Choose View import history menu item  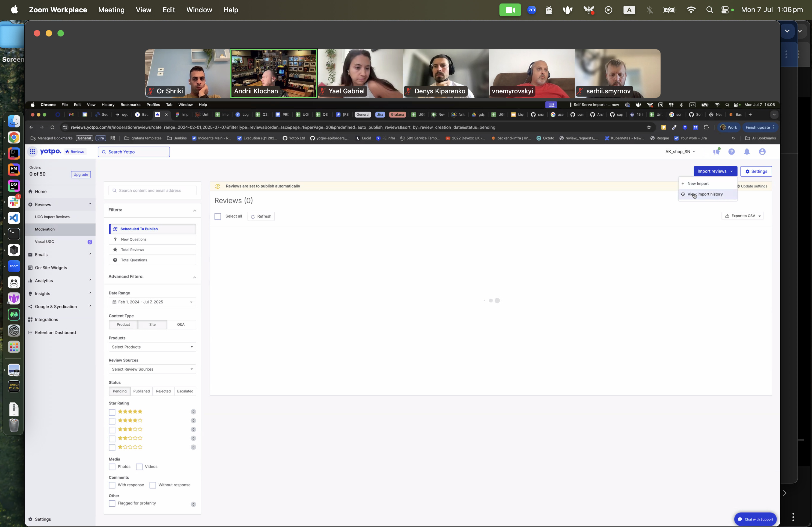coord(708,194)
